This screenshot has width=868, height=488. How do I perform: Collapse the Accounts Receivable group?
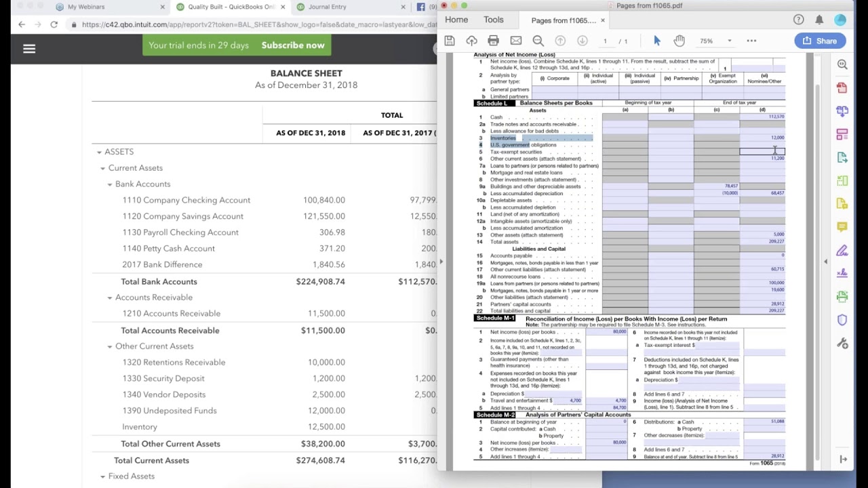[110, 298]
